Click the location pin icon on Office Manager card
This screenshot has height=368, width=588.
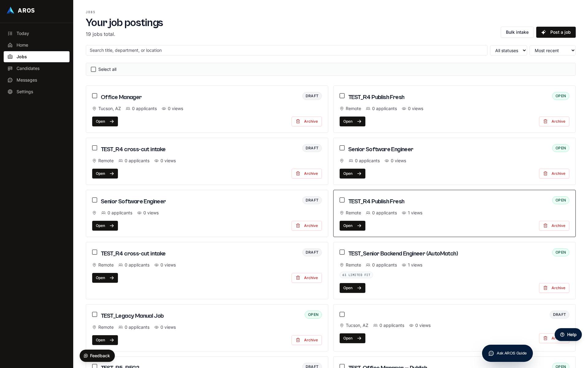click(94, 109)
